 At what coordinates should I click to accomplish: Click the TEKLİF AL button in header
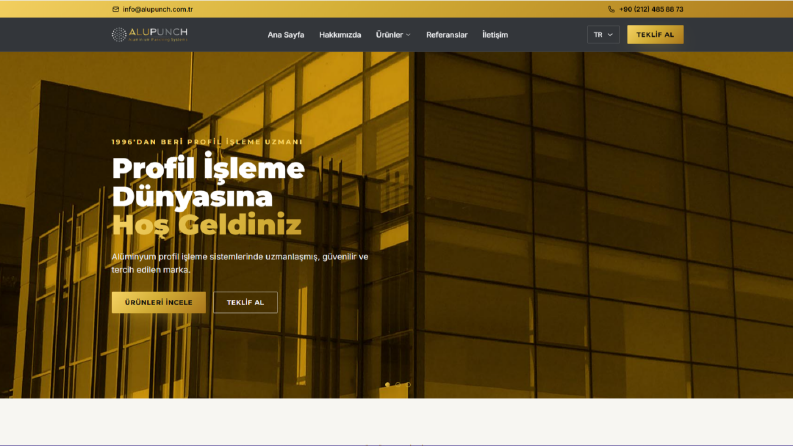click(x=655, y=34)
